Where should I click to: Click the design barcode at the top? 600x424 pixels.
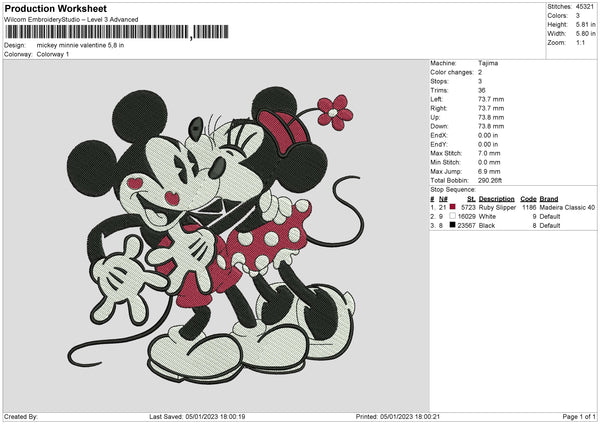[x=117, y=32]
